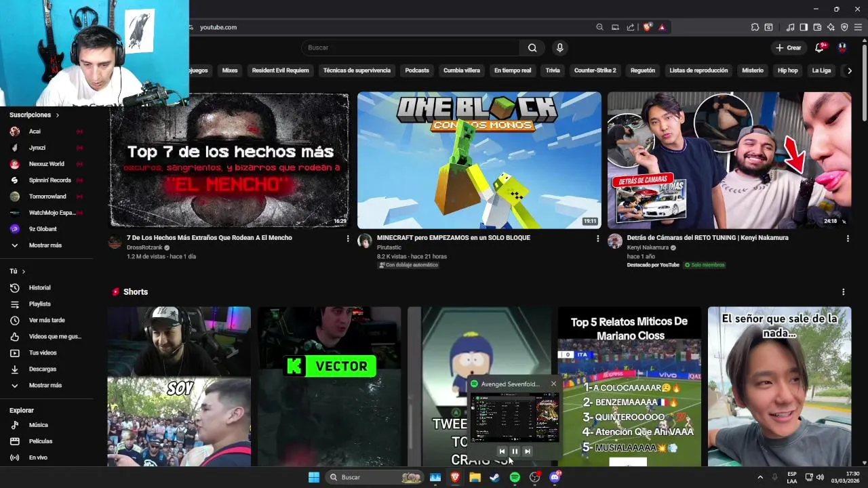Open the Tomorrowland subscription channel
Viewport: 868px width, 488px height.
pos(46,197)
